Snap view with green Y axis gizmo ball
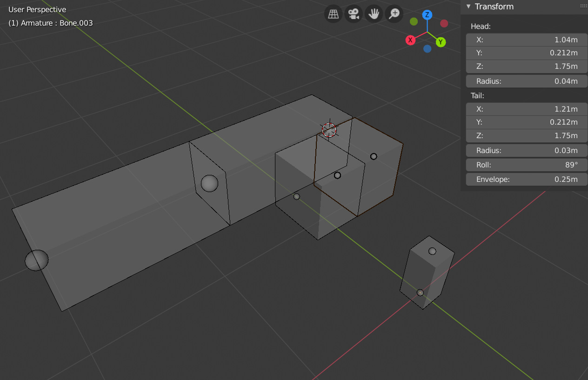 (x=441, y=42)
